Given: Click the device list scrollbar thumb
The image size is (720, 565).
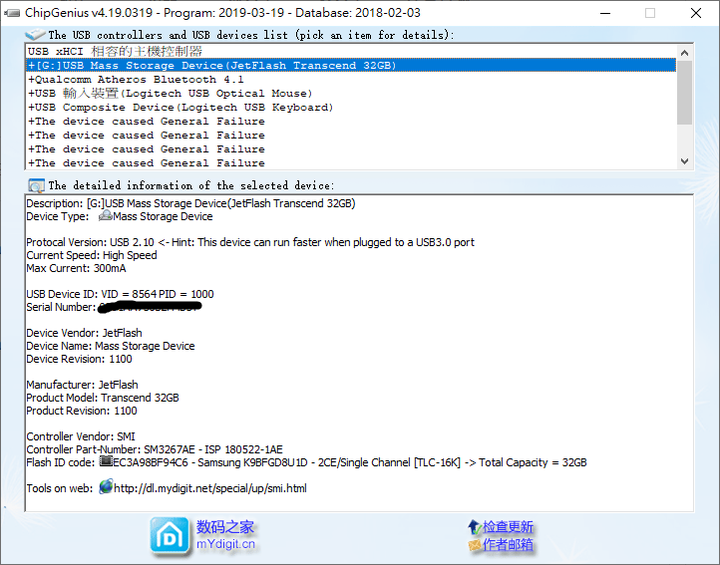Looking at the screenshot, I should [x=684, y=92].
